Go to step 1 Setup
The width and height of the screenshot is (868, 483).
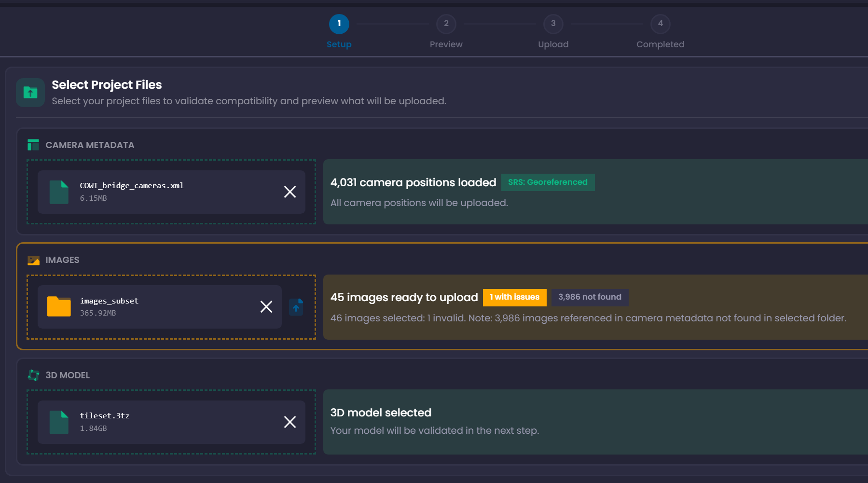click(339, 24)
